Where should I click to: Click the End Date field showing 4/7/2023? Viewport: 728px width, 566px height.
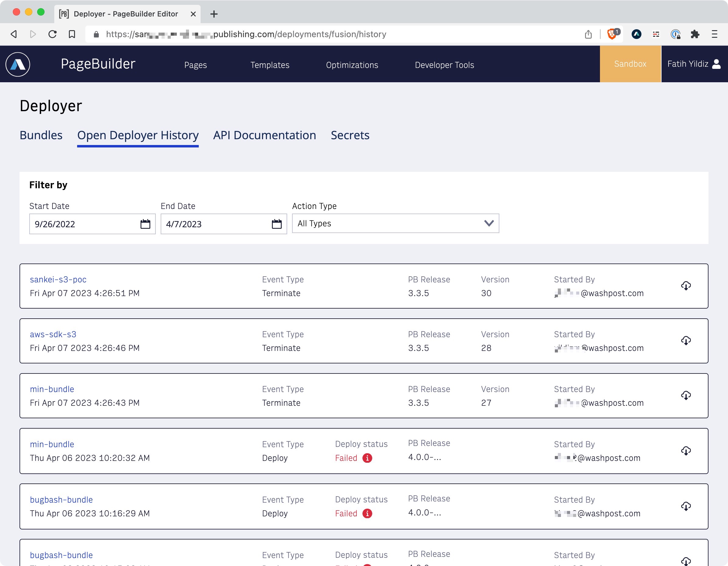pos(224,224)
